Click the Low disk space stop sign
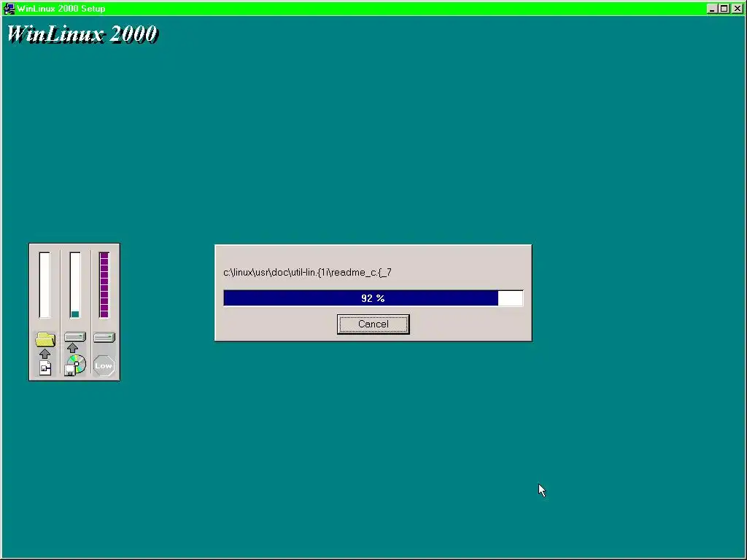The height and width of the screenshot is (560, 747). tap(104, 366)
